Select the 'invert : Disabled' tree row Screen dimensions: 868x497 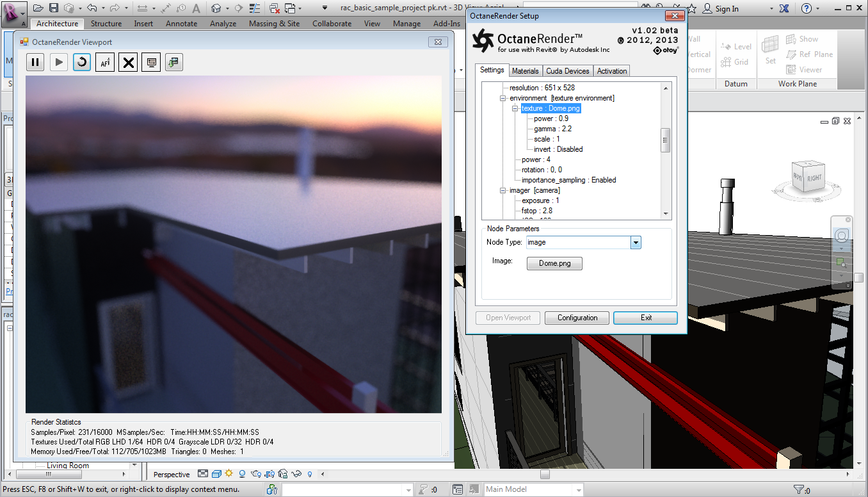pyautogui.click(x=558, y=149)
